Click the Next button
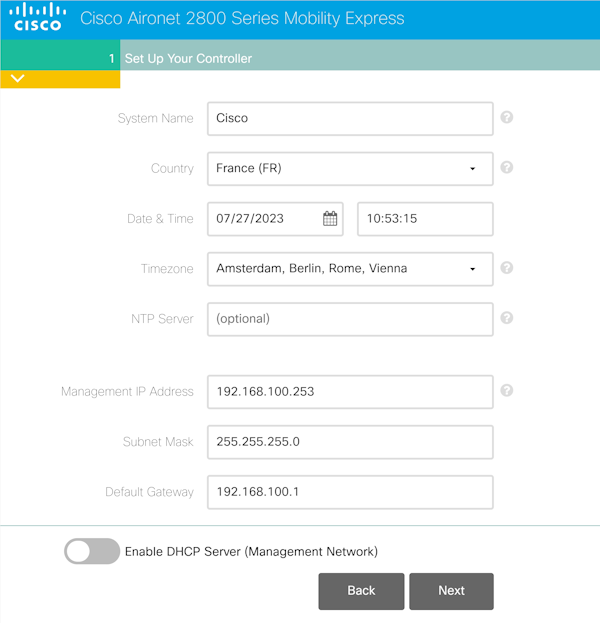The height and width of the screenshot is (623, 600). pyautogui.click(x=451, y=591)
